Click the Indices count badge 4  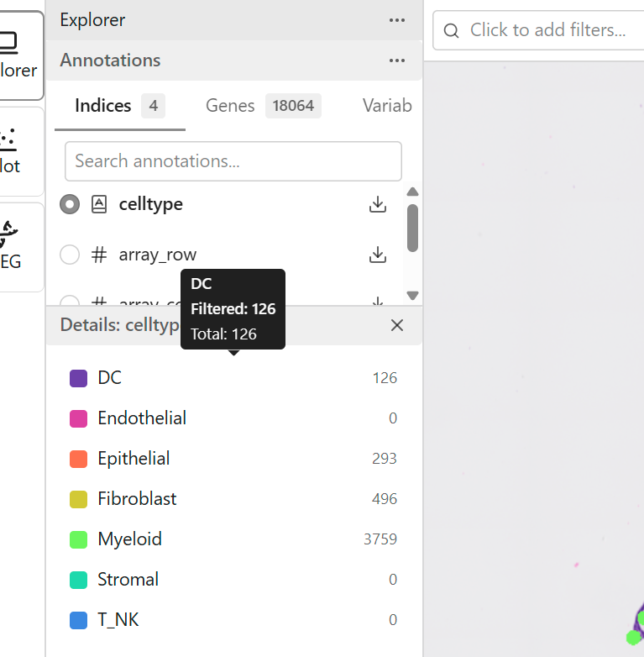coord(154,106)
